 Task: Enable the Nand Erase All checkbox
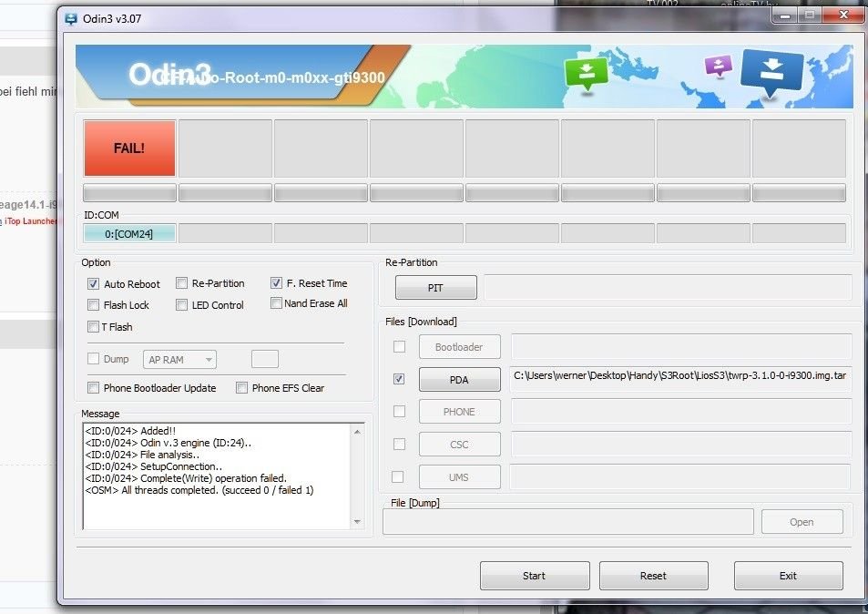coord(276,302)
